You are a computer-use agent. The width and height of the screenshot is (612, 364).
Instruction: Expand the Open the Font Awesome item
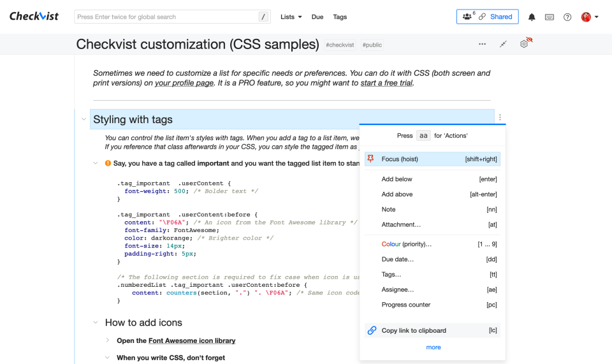(108, 340)
